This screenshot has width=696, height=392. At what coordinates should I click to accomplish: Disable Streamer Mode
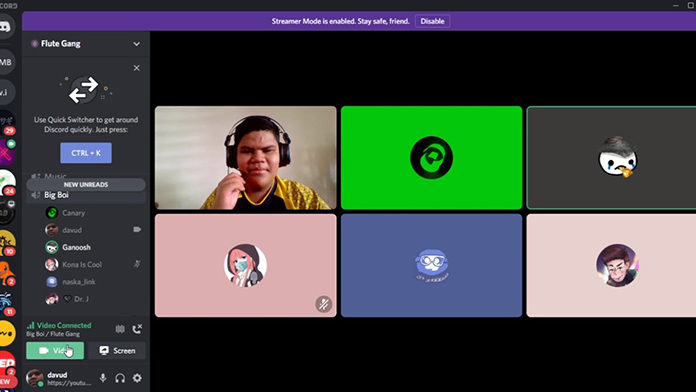432,21
